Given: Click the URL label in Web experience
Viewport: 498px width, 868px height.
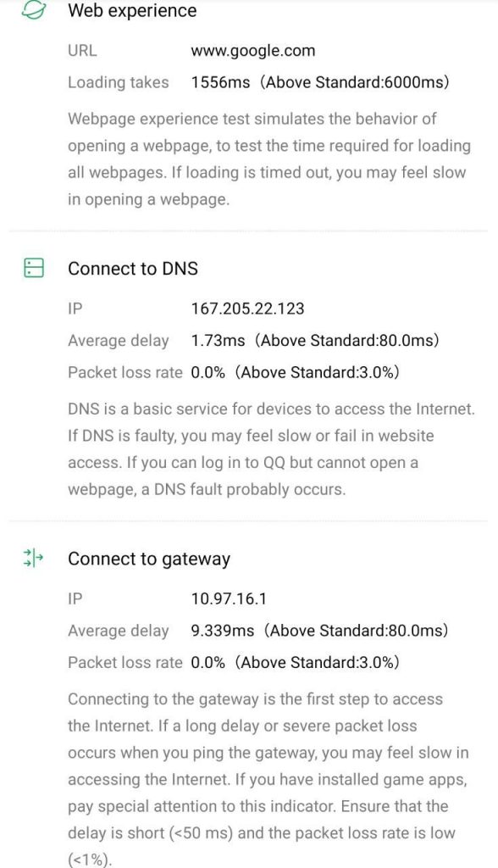Looking at the screenshot, I should tap(82, 51).
